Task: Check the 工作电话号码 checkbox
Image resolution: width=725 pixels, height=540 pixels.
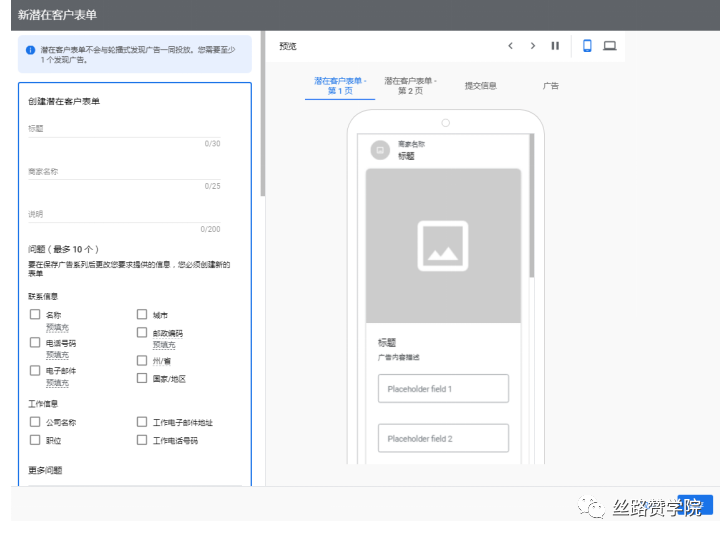Action: point(142,440)
